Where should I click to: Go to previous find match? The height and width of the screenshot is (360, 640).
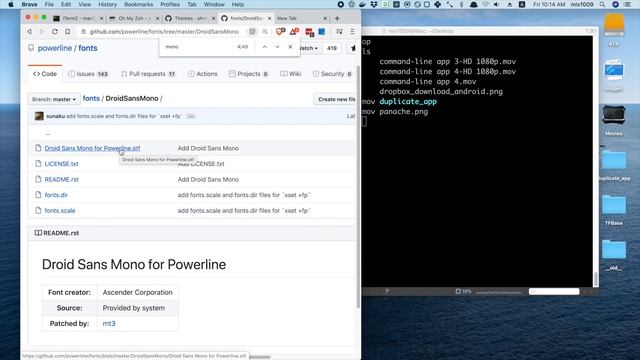coord(264,47)
